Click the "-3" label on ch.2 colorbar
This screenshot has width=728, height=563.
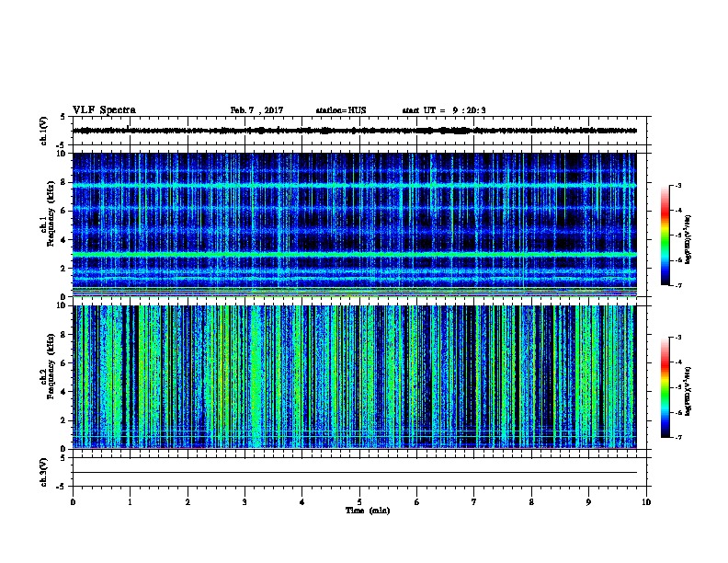pos(678,338)
